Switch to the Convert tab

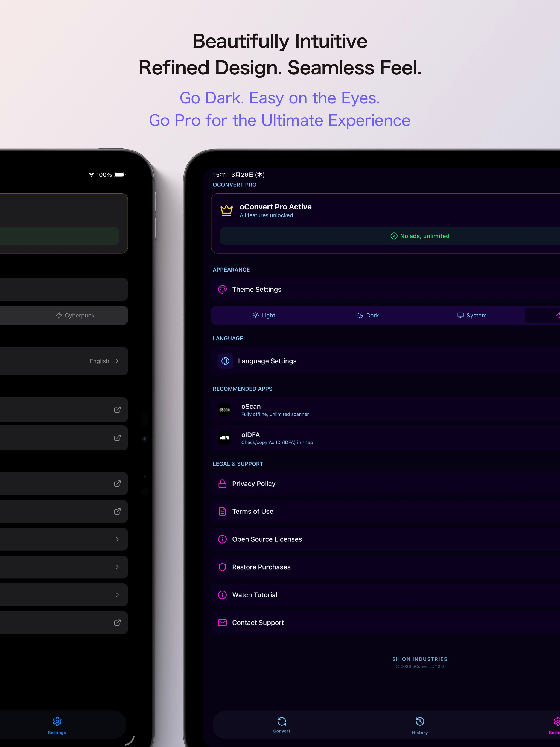[x=282, y=725]
